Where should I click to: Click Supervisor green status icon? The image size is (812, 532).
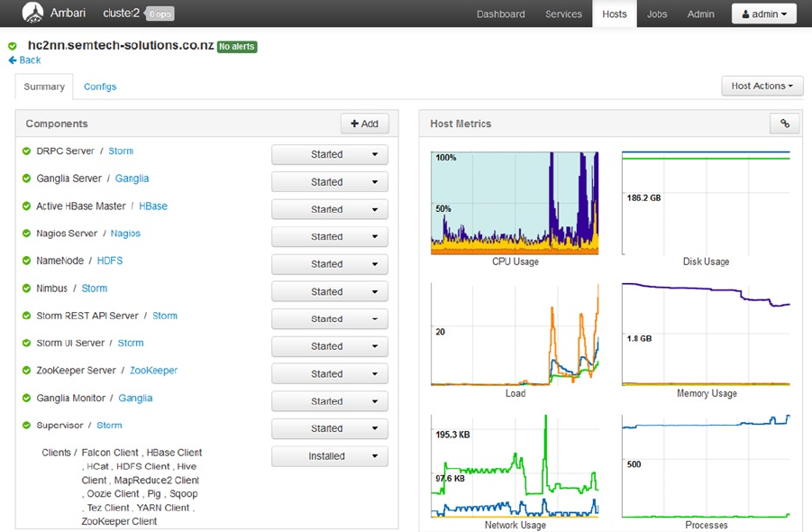click(x=26, y=426)
